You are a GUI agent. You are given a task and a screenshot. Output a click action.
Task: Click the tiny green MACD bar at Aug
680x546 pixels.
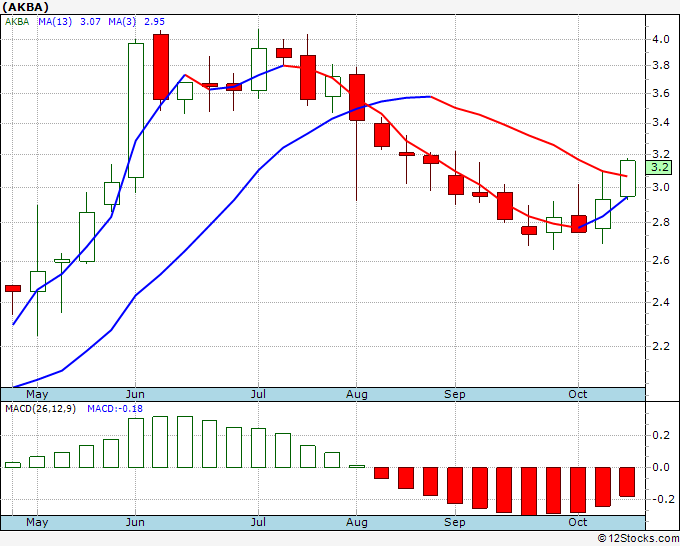click(x=357, y=466)
